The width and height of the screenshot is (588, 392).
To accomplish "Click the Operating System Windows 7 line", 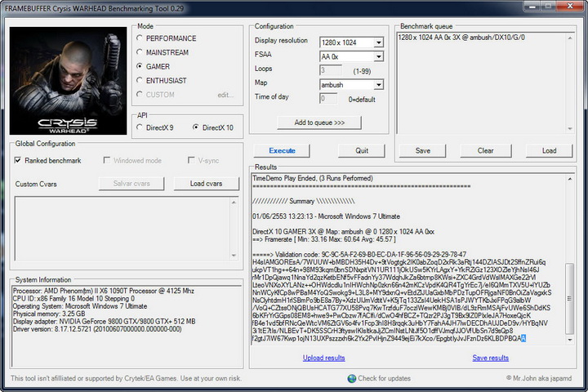I will [x=80, y=306].
